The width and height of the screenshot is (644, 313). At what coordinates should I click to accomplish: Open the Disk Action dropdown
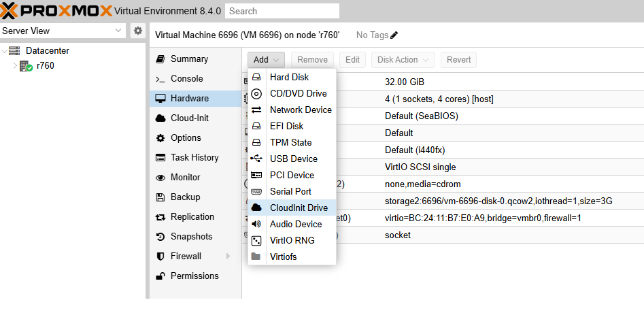pyautogui.click(x=403, y=60)
